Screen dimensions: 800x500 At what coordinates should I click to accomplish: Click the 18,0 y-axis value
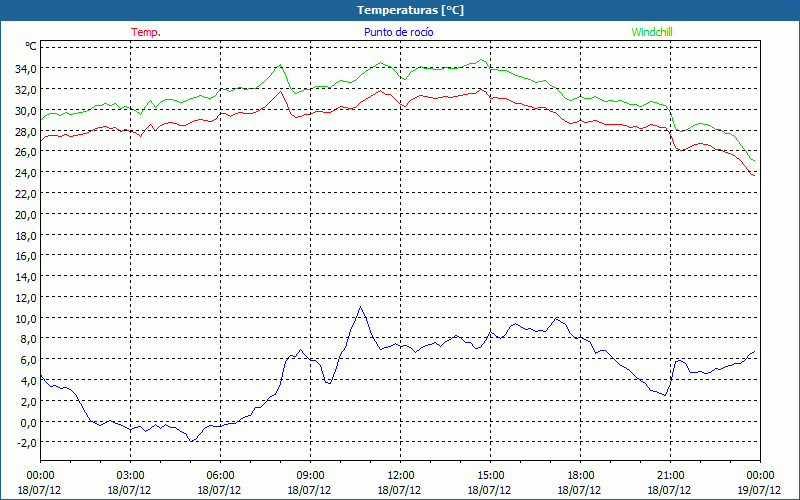coord(26,236)
